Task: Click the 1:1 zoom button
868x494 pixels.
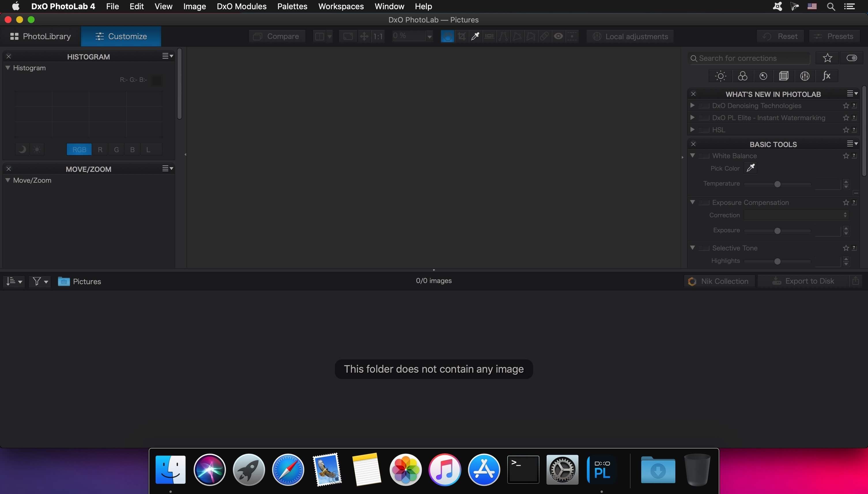Action: click(378, 36)
